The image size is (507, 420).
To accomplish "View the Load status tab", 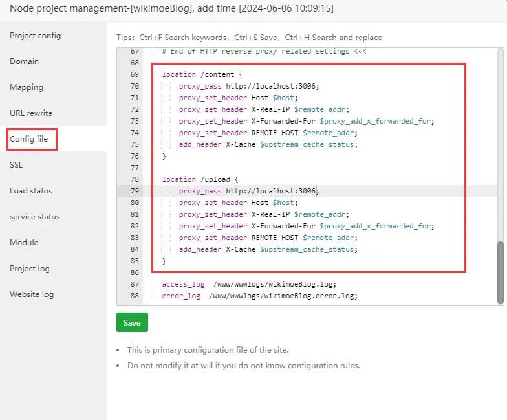I will click(30, 191).
